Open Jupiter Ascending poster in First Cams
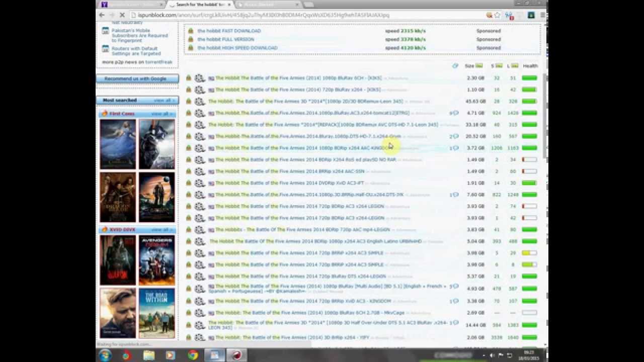 pyautogui.click(x=157, y=197)
